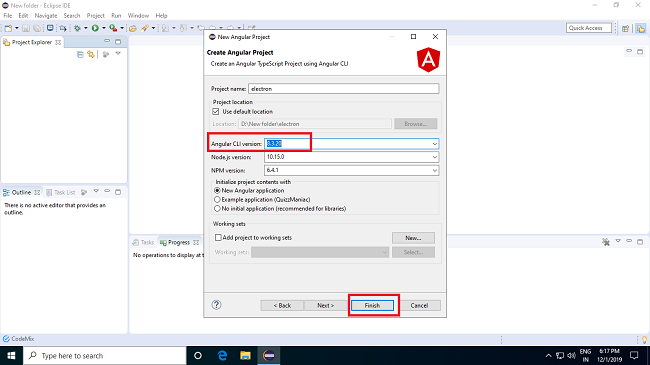Select the Resource perspective icon at top right

(x=641, y=28)
